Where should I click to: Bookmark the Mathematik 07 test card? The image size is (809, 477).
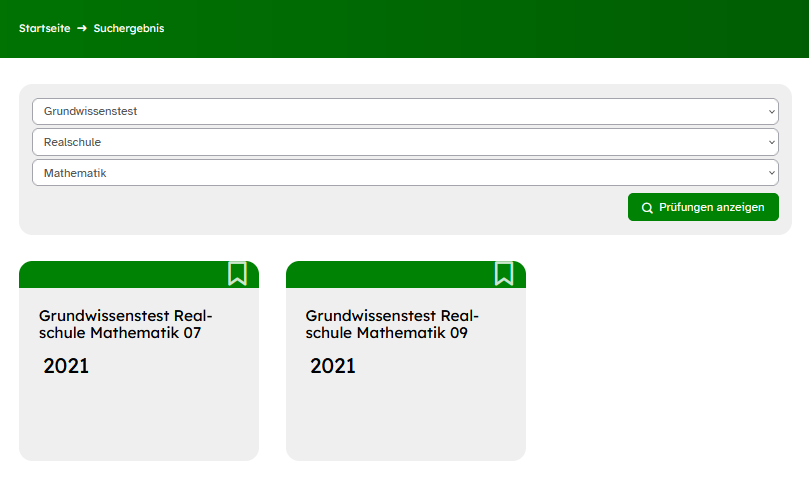pyautogui.click(x=237, y=273)
